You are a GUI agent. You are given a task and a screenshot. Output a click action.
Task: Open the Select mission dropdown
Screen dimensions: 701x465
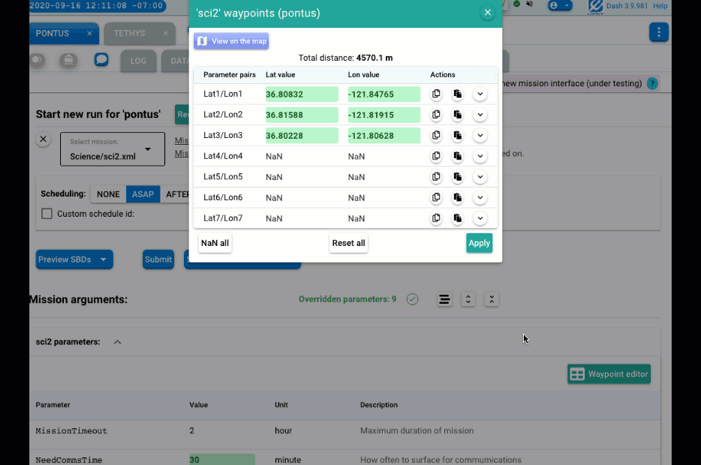[x=110, y=150]
